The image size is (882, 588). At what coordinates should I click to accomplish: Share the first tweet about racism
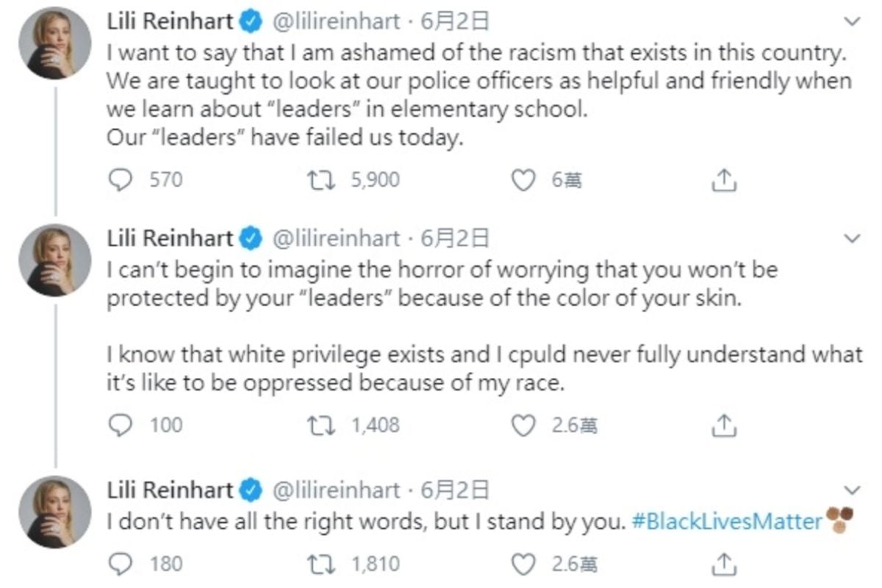(x=723, y=179)
